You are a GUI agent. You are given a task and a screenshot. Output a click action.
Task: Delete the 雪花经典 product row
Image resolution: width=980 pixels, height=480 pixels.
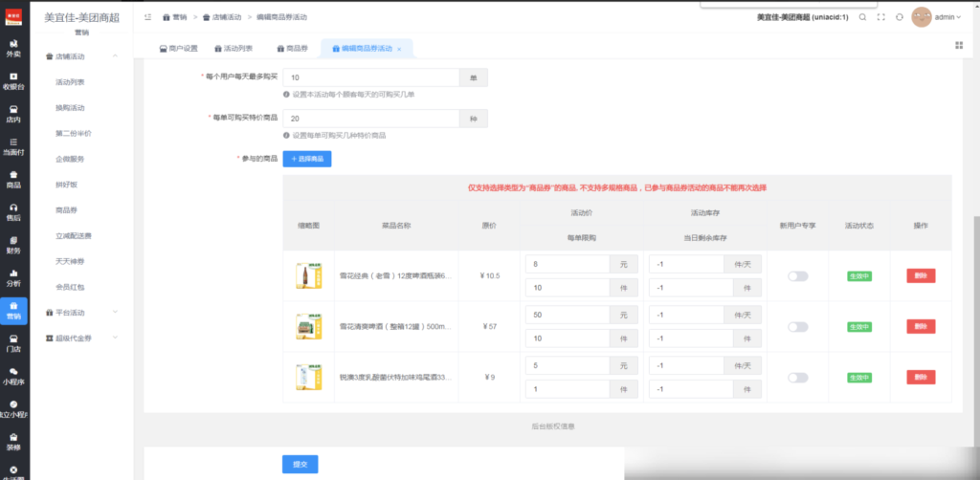pos(921,276)
